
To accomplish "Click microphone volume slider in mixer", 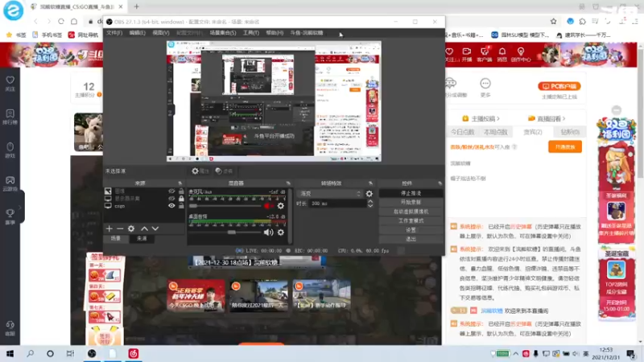I will coord(225,206).
